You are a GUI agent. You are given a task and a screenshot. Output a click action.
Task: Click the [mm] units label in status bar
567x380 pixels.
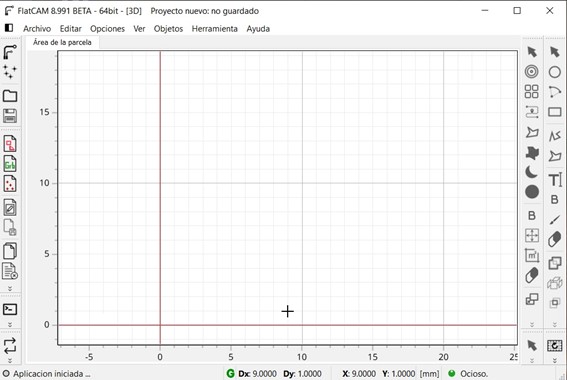429,373
